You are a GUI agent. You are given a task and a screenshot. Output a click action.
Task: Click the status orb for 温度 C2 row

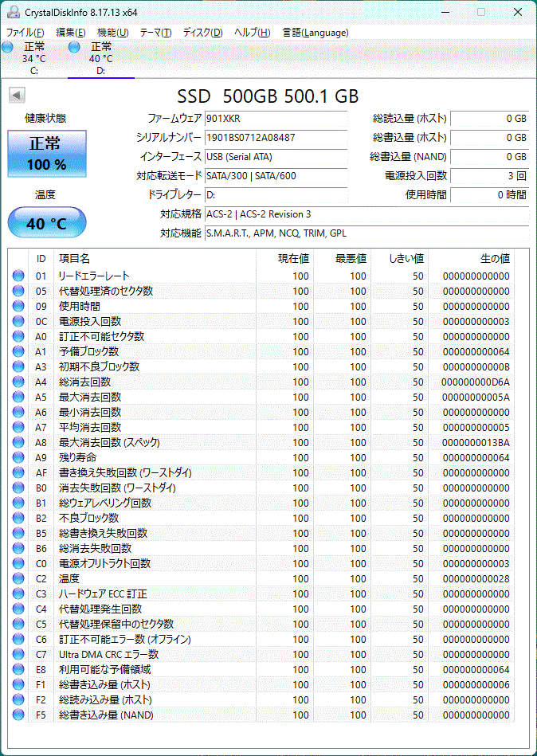18,578
